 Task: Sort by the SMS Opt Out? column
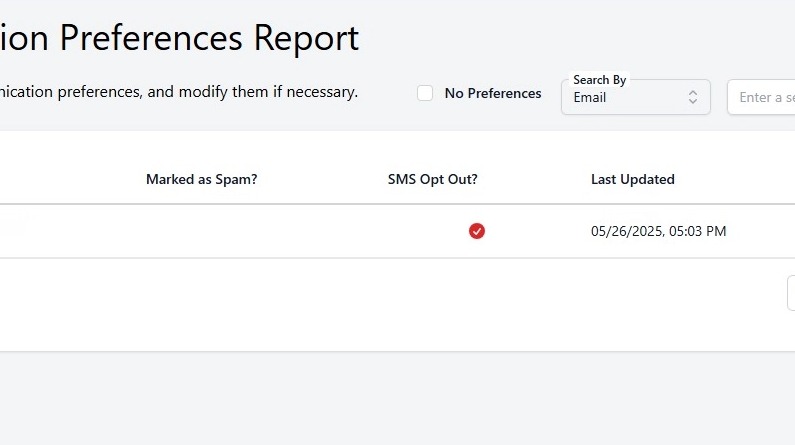432,180
